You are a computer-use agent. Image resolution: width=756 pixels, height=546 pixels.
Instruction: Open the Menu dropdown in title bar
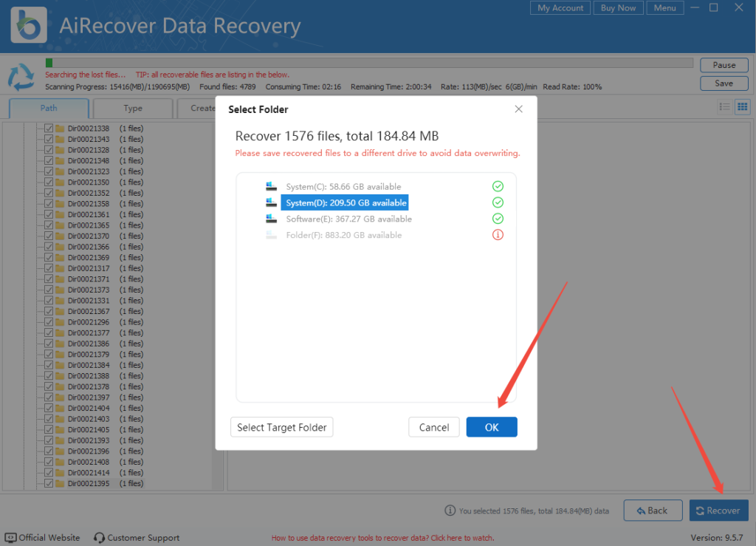click(x=664, y=8)
